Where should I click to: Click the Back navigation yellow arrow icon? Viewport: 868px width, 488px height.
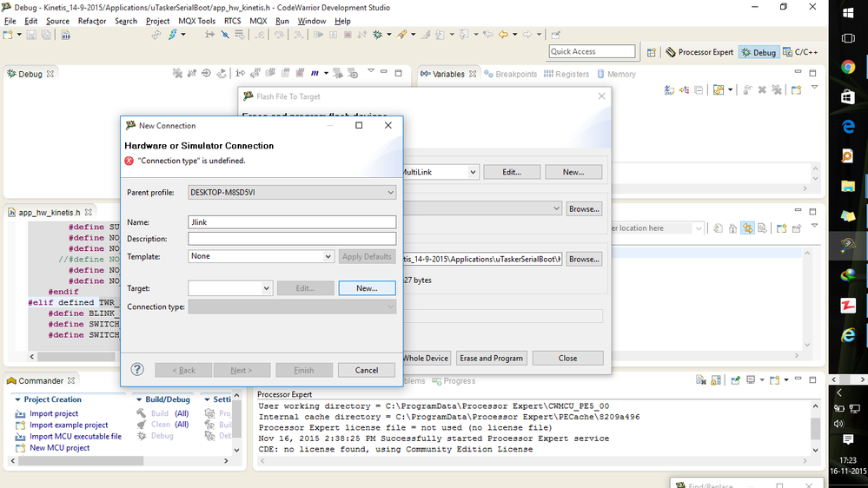point(503,35)
